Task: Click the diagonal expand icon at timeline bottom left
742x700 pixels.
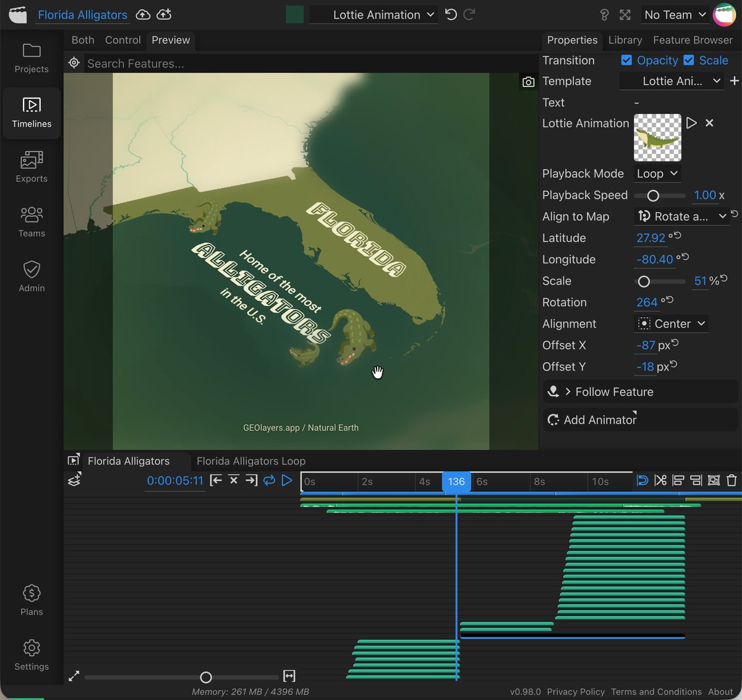Action: click(74, 677)
